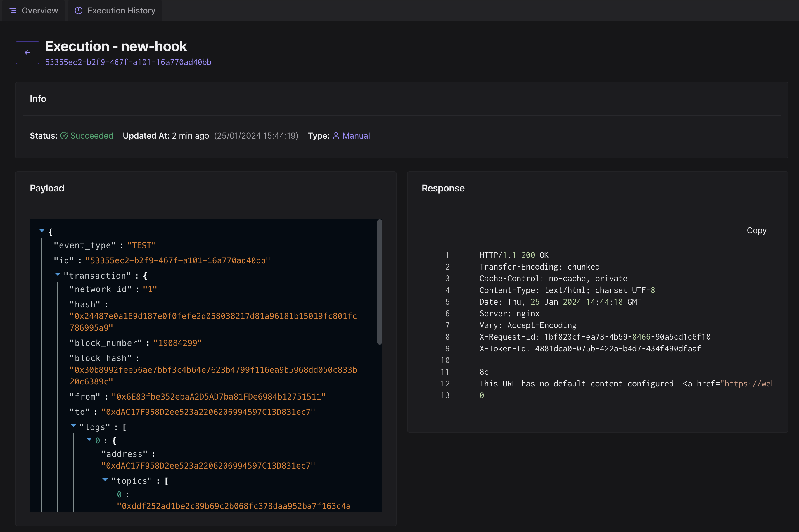The height and width of the screenshot is (532, 799).
Task: Click the Execution History clock icon
Action: tap(78, 11)
